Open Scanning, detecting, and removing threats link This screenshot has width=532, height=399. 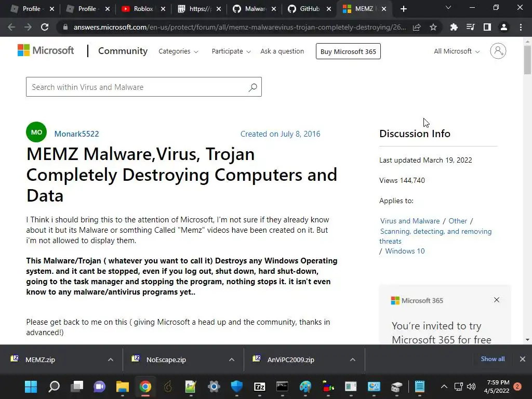pyautogui.click(x=436, y=236)
